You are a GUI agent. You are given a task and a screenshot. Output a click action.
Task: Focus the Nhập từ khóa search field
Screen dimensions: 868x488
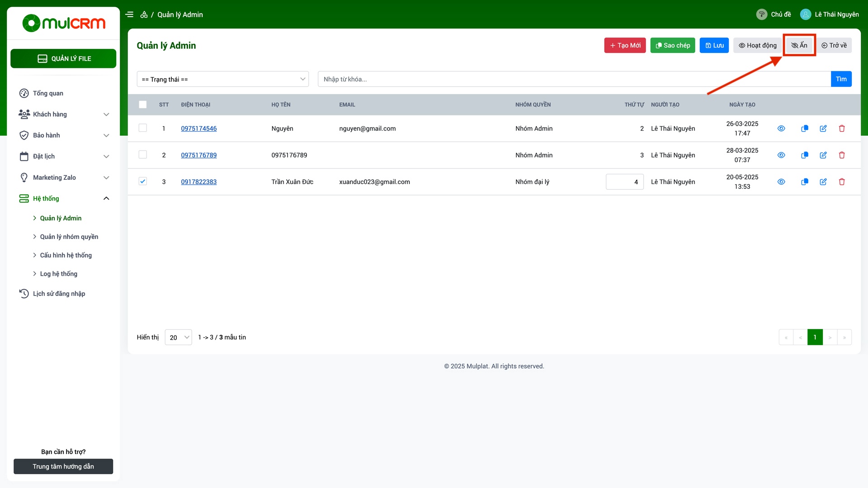click(x=574, y=79)
